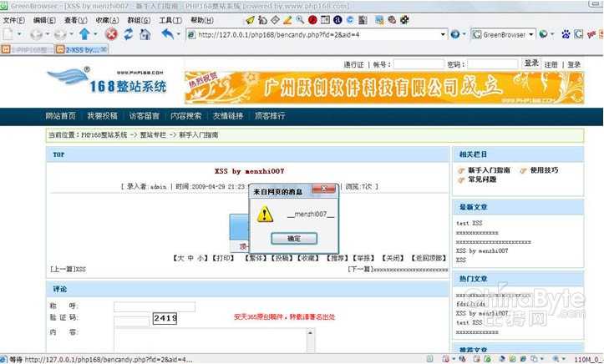Click the grey Forward navigation icon
The image size is (604, 364).
(60, 34)
